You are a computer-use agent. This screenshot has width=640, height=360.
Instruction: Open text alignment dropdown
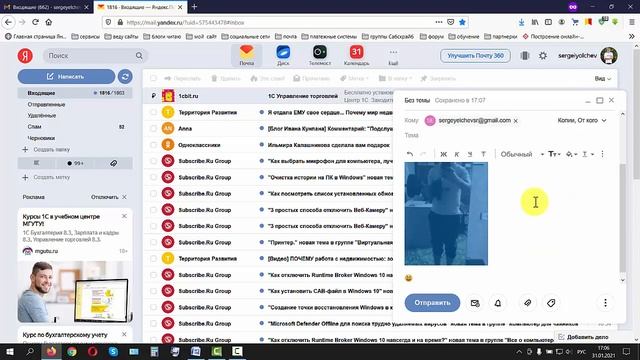tap(588, 154)
